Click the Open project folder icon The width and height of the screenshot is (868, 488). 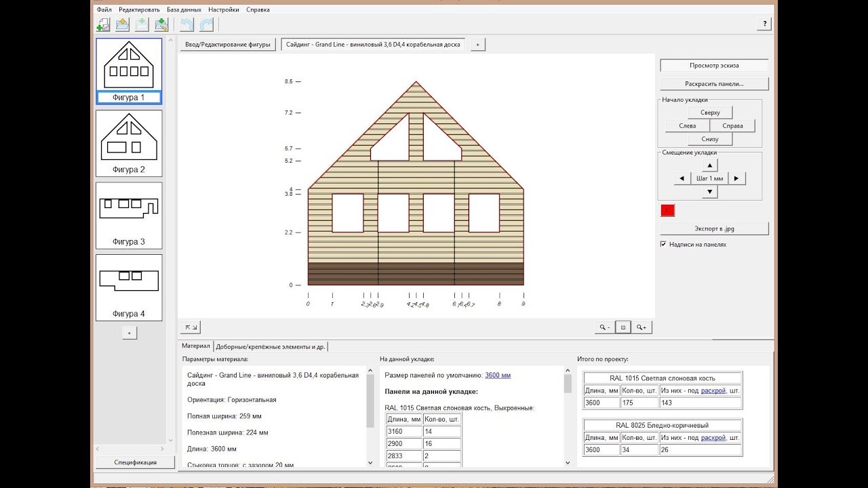click(123, 24)
